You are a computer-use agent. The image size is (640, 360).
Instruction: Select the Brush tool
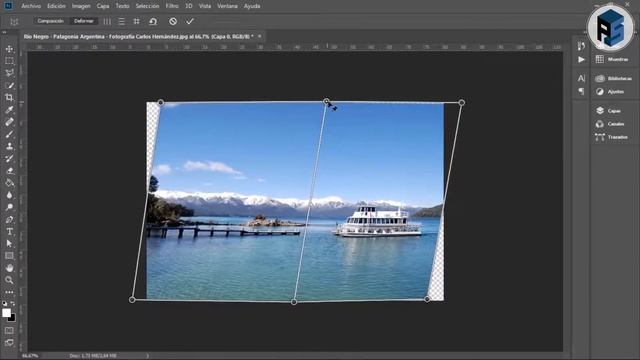point(9,134)
